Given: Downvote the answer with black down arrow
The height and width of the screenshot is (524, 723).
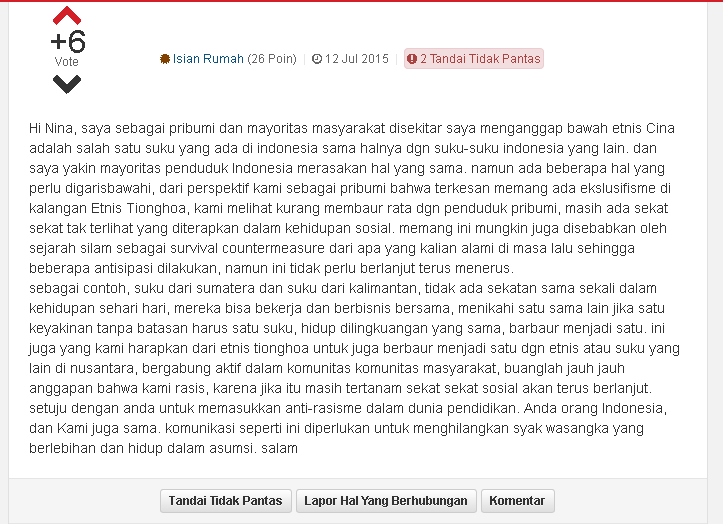Looking at the screenshot, I should (67, 84).
